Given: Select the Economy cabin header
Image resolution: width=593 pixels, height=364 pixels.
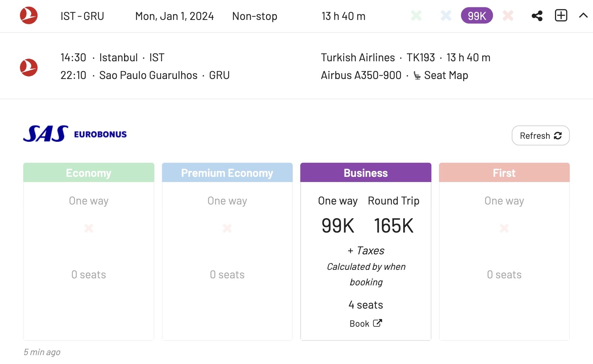Looking at the screenshot, I should coord(89,172).
